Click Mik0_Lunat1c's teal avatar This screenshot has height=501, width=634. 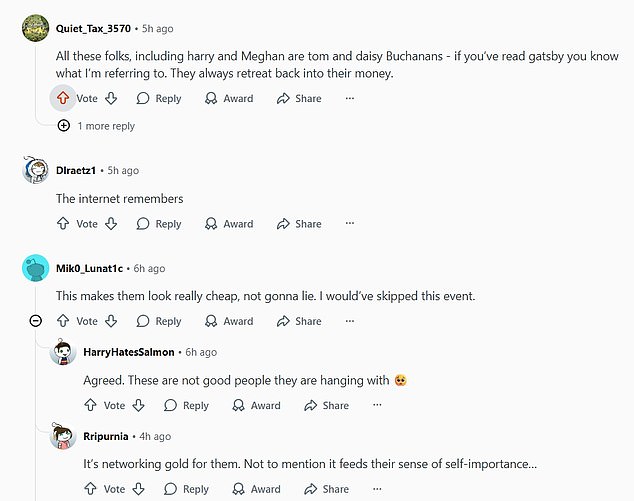click(35, 268)
